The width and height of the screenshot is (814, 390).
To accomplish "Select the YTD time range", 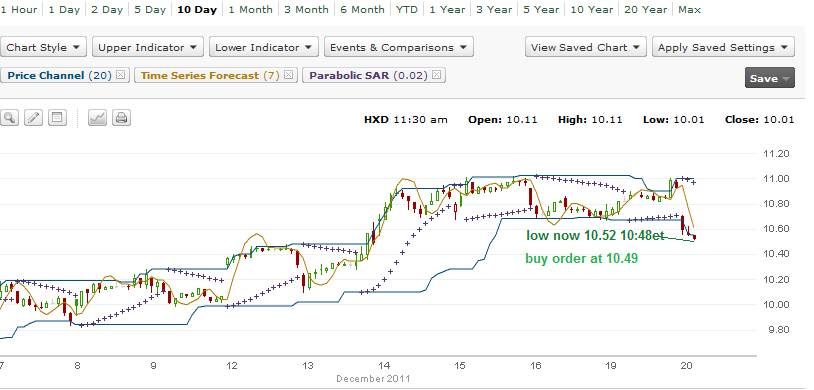I will tap(406, 9).
